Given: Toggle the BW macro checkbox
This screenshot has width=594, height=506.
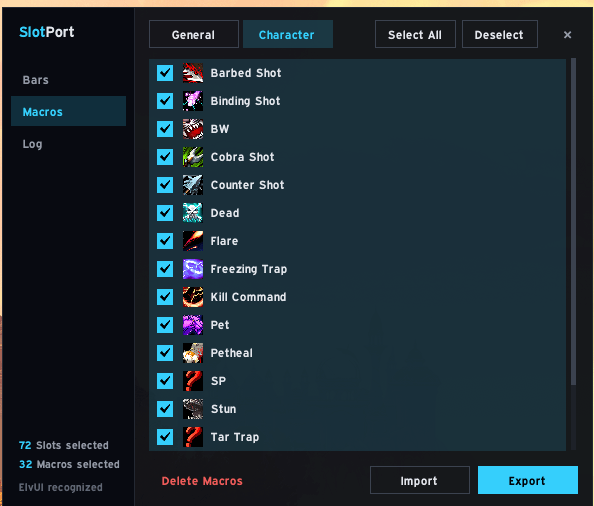Looking at the screenshot, I should [165, 129].
